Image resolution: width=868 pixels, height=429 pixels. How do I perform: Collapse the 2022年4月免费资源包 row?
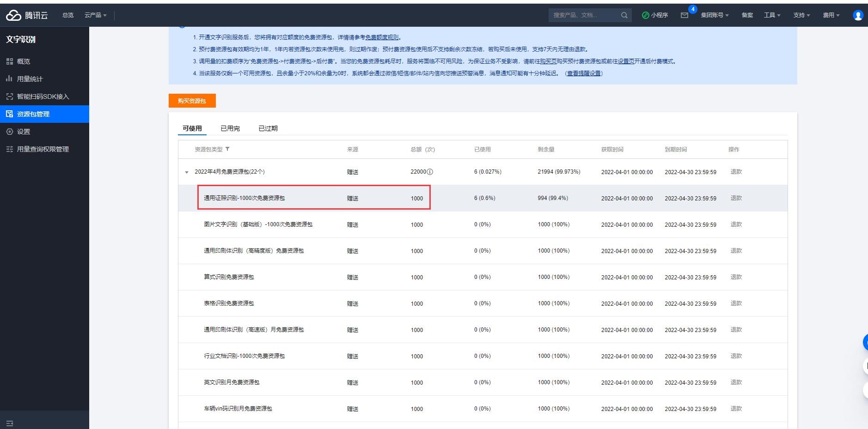point(187,172)
